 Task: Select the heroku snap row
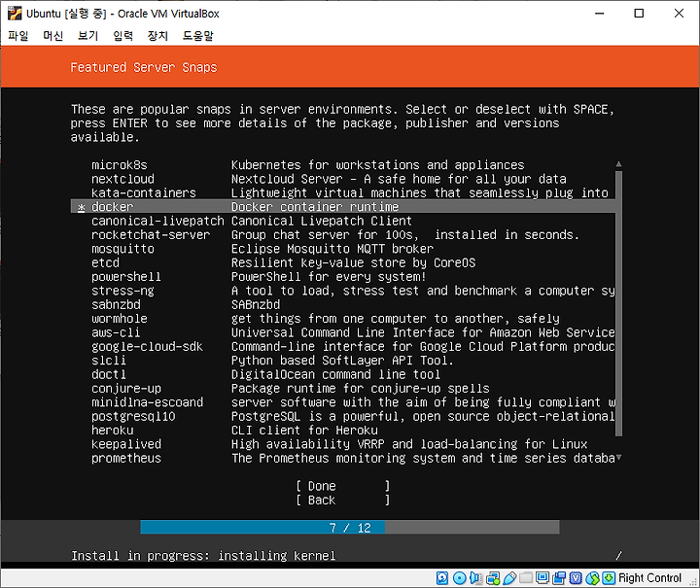click(x=343, y=431)
